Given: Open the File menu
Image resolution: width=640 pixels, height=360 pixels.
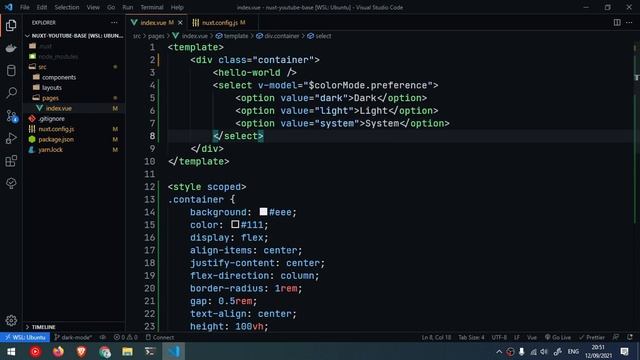Looking at the screenshot, I should click(24, 7).
